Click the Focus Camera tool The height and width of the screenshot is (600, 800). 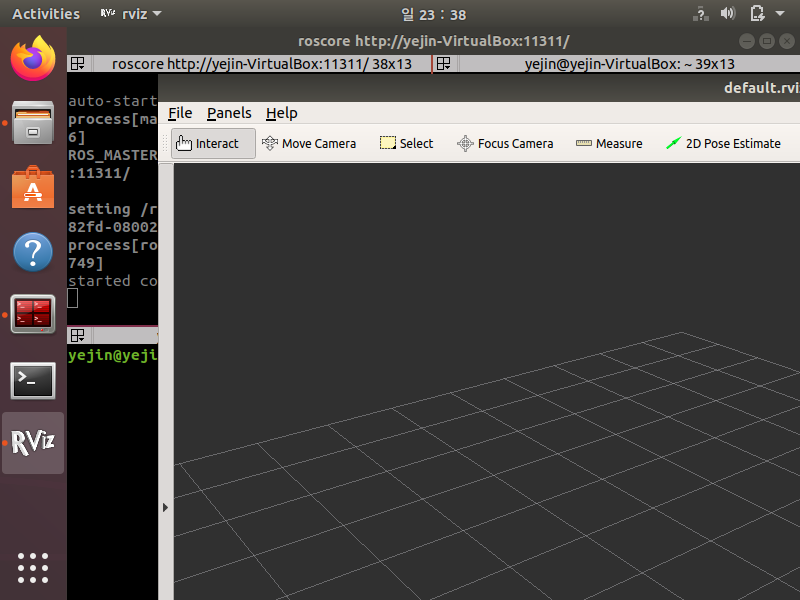(505, 143)
